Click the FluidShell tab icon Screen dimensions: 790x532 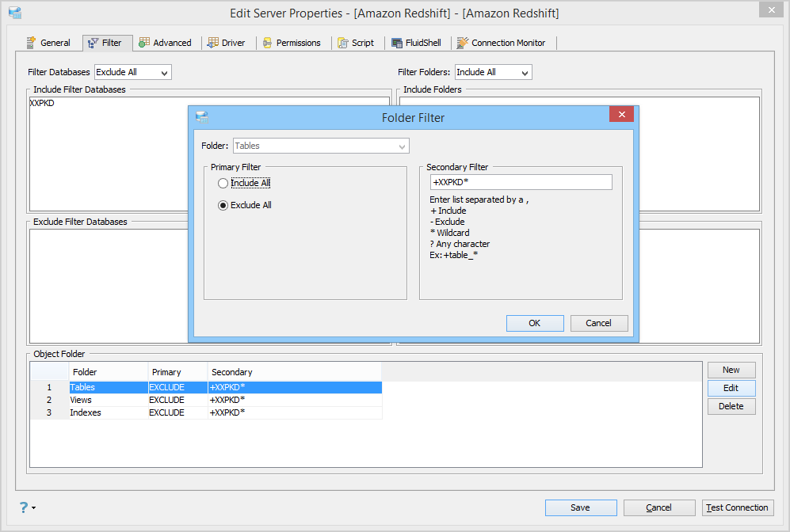coord(397,43)
